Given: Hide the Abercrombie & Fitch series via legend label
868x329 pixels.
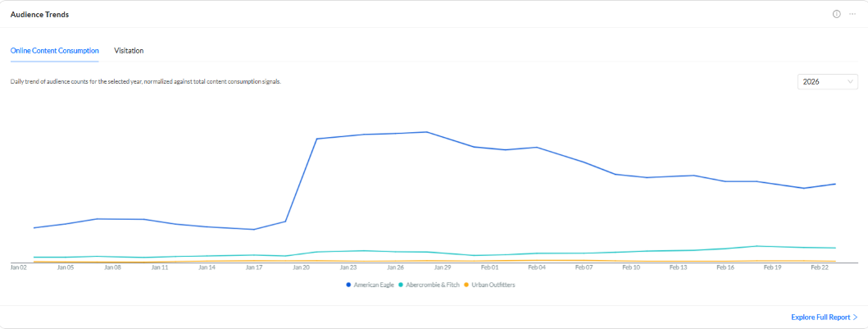Looking at the screenshot, I should (x=432, y=285).
